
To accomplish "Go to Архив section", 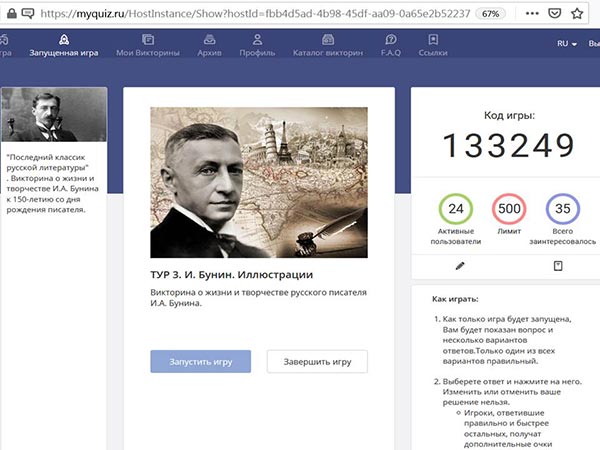I will coord(209,52).
